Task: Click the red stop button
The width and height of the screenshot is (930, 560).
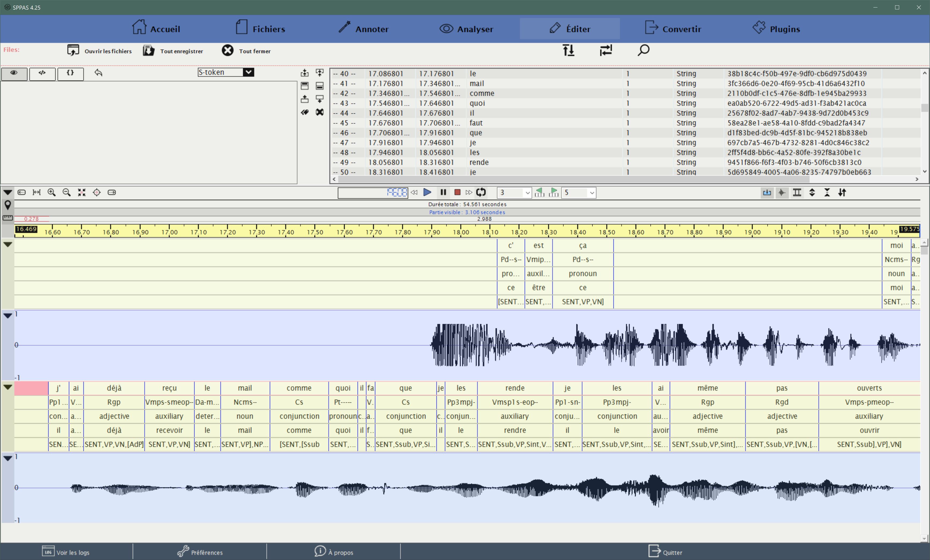Action: (x=457, y=192)
